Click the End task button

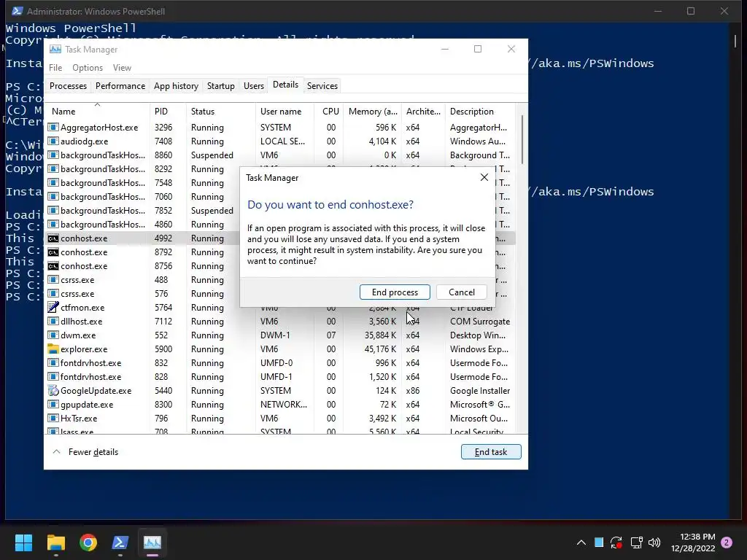[x=491, y=452]
